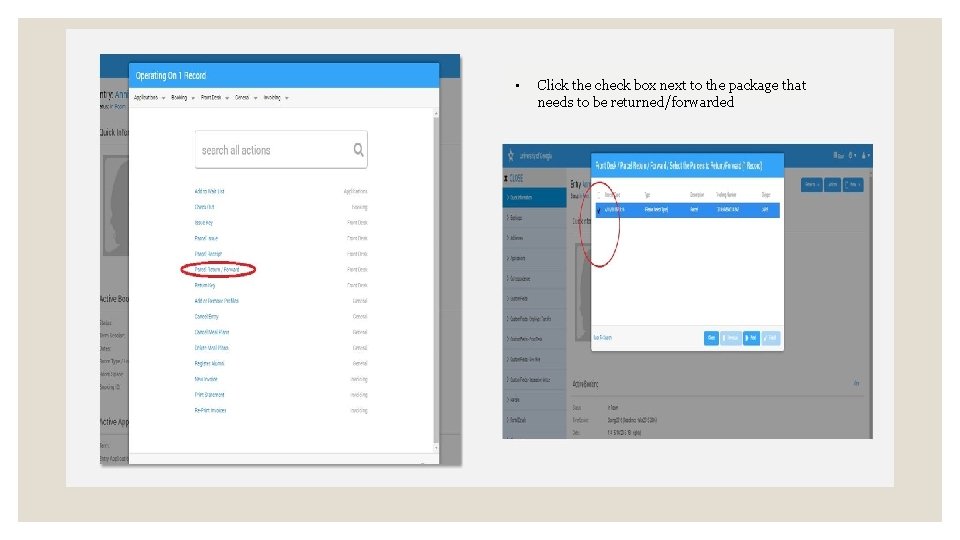960x540 pixels.
Task: Click the action list scrollbar up arrow
Action: click(436, 113)
